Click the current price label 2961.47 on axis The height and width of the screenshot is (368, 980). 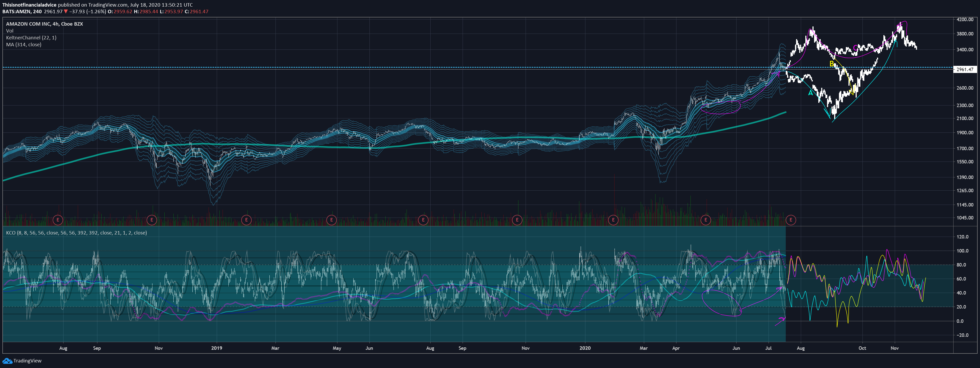pyautogui.click(x=965, y=69)
